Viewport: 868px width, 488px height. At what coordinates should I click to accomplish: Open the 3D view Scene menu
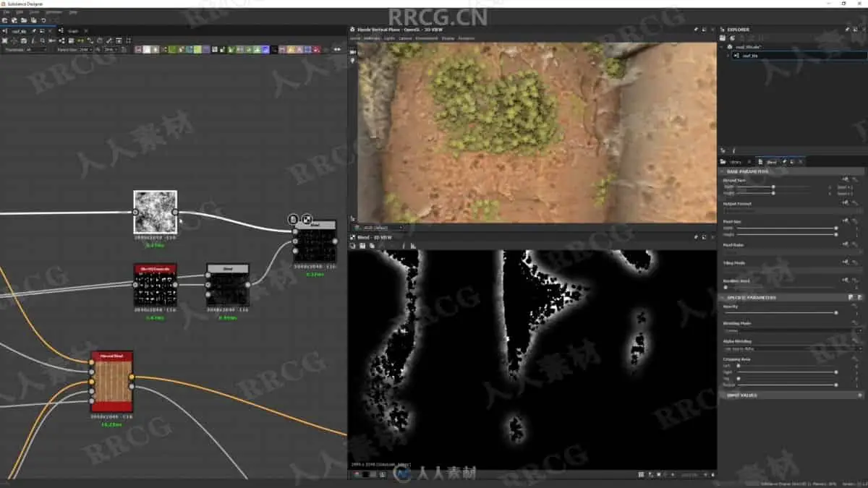355,38
